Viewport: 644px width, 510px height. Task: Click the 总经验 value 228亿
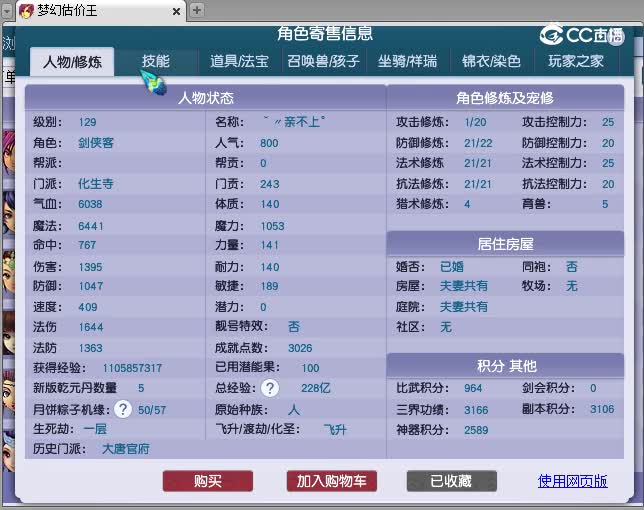[x=315, y=388]
